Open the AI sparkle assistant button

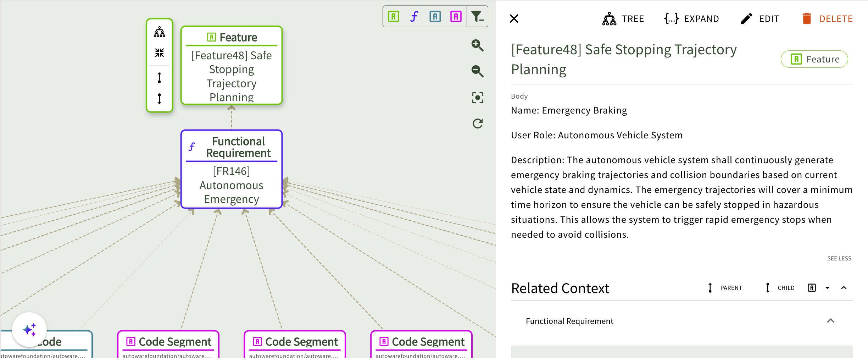[29, 330]
